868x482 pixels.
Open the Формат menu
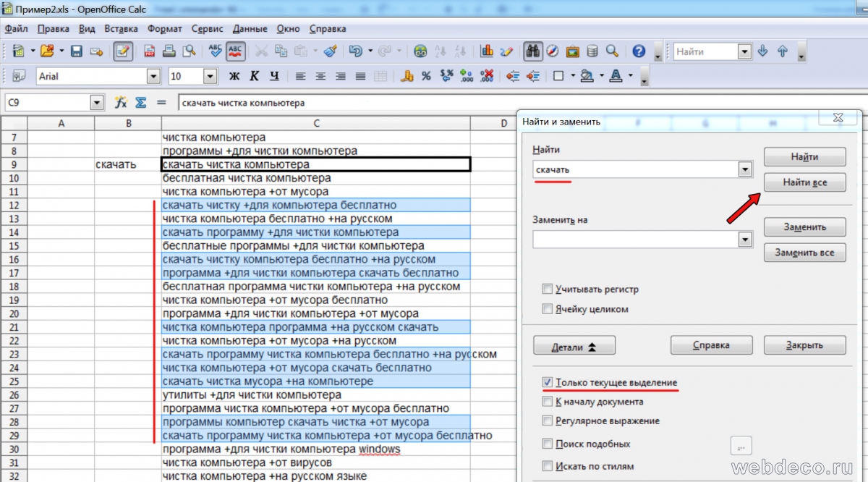pos(165,29)
